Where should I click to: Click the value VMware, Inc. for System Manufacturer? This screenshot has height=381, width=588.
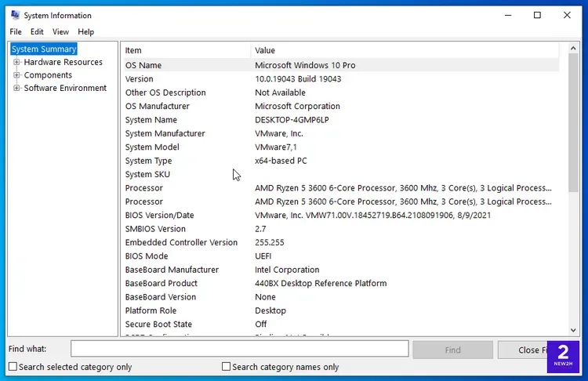[279, 133]
